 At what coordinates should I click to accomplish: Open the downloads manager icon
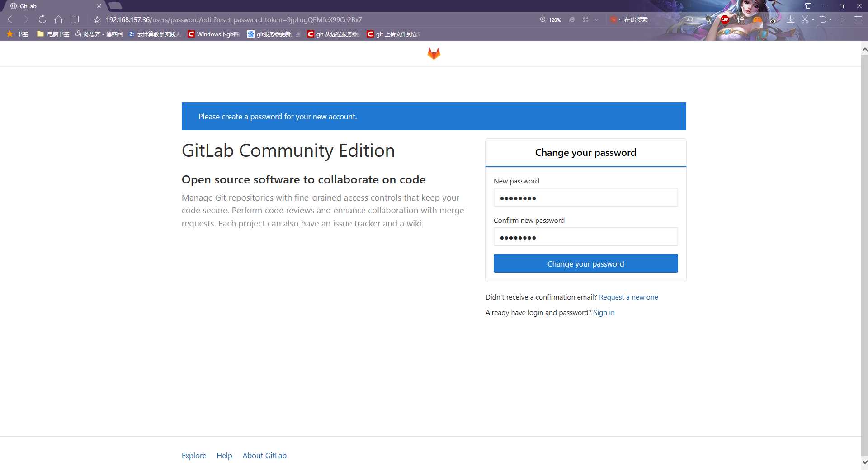(790, 19)
